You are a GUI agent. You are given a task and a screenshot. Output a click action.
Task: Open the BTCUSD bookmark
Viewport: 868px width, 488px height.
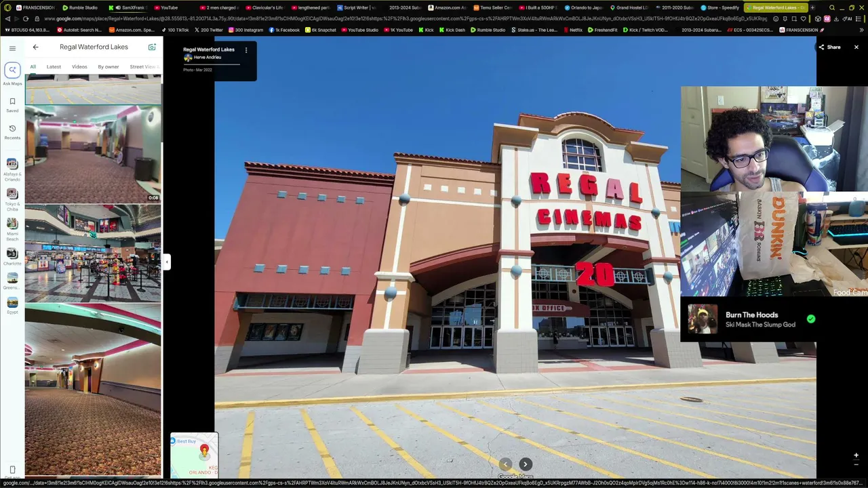tap(27, 30)
